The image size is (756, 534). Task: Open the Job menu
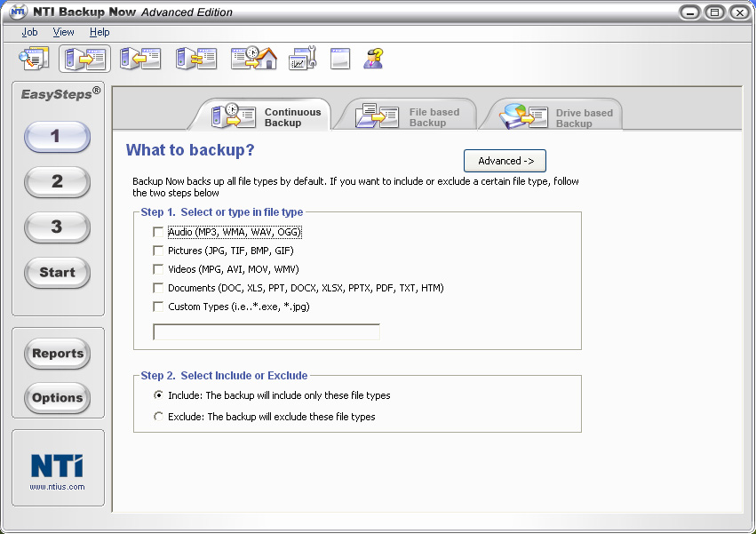pos(29,32)
